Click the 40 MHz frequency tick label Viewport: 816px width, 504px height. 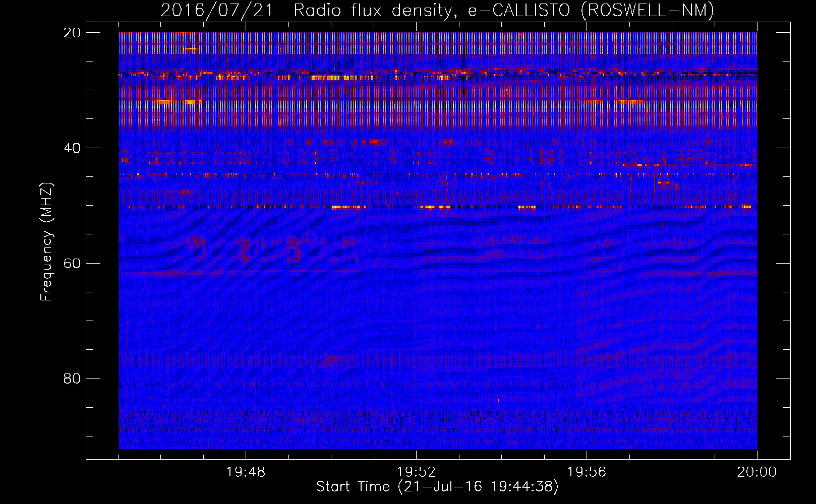point(72,148)
